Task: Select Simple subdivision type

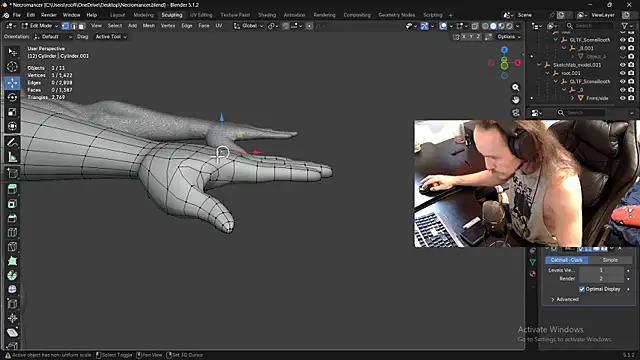Action: point(610,260)
